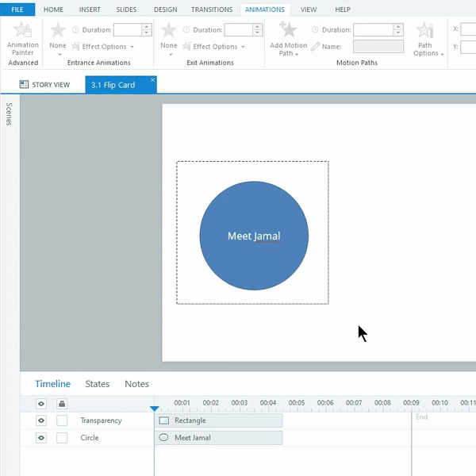Open the FILE menu
This screenshot has height=476, width=476.
click(x=17, y=10)
